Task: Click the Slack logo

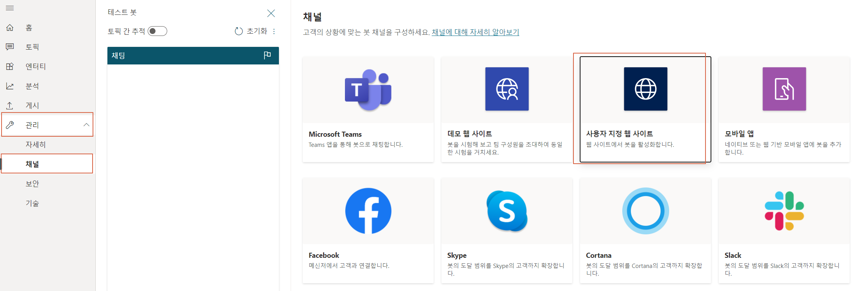Action: tap(784, 211)
